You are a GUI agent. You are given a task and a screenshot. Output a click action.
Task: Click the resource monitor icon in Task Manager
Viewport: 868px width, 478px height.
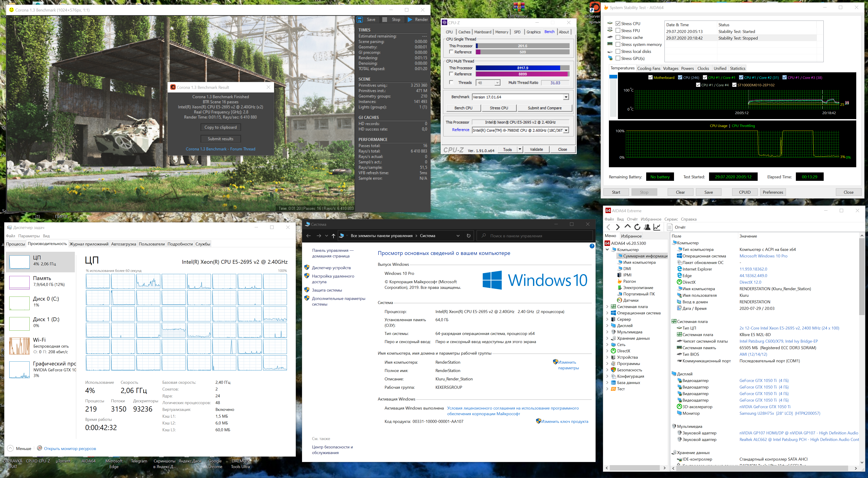click(39, 448)
